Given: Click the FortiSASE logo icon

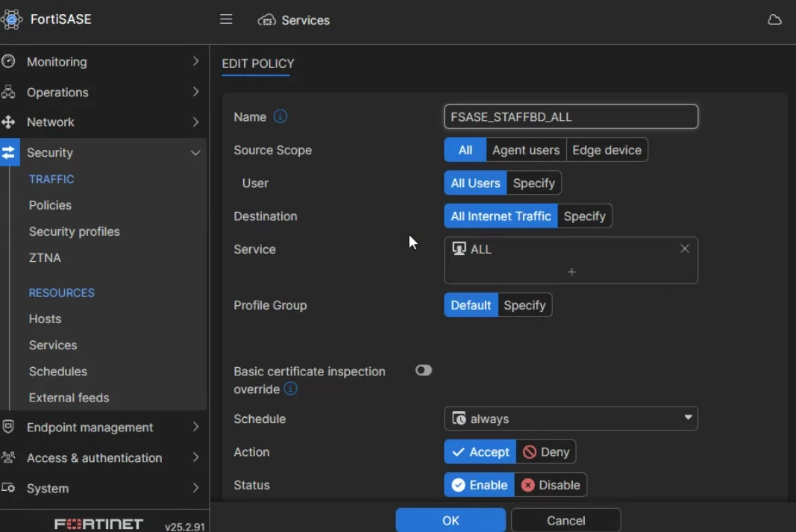Looking at the screenshot, I should pos(12,19).
